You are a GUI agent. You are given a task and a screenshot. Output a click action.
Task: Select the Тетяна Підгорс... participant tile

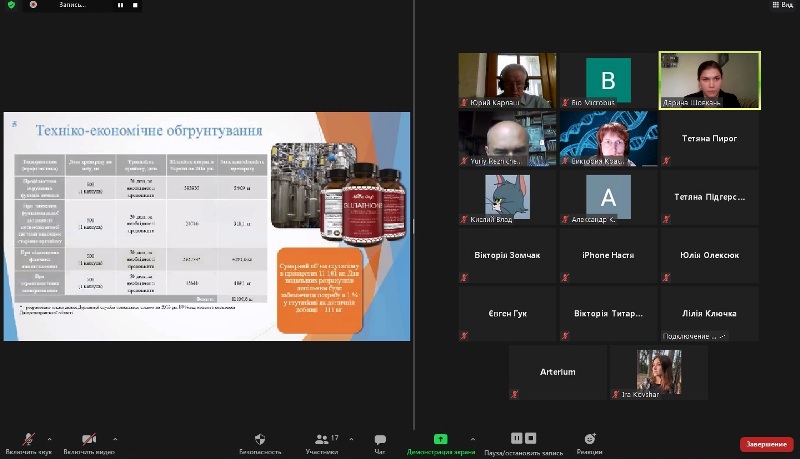pyautogui.click(x=710, y=197)
